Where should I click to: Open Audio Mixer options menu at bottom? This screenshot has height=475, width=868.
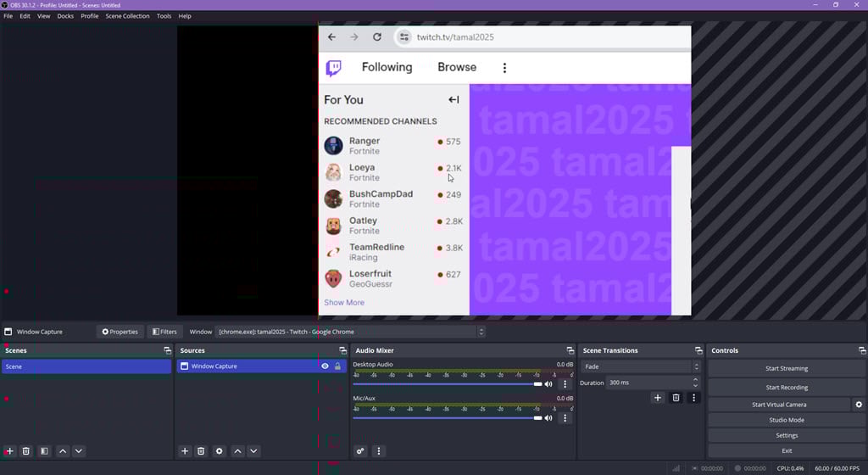(379, 451)
